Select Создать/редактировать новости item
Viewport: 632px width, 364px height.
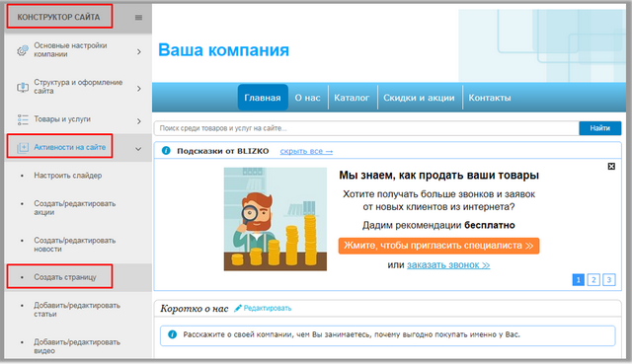(x=75, y=245)
